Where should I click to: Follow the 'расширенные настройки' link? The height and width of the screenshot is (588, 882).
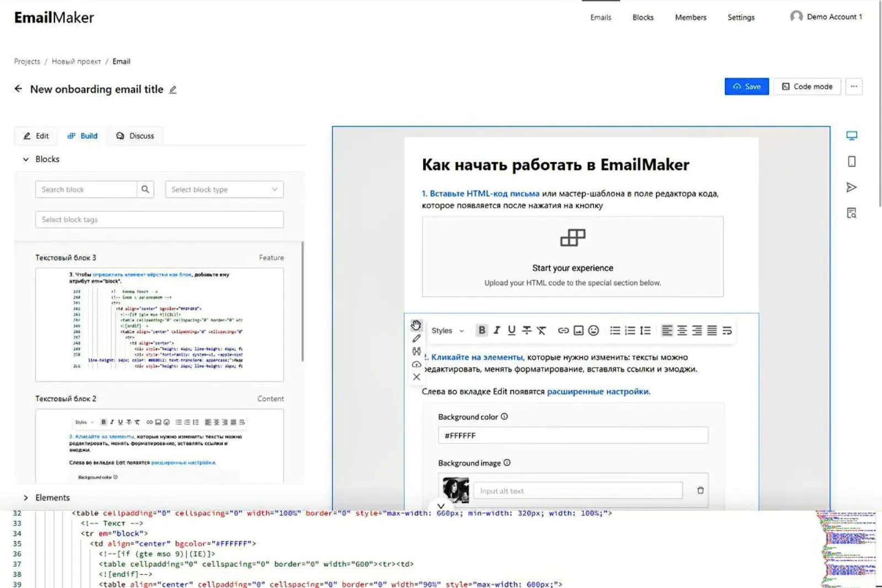click(598, 391)
